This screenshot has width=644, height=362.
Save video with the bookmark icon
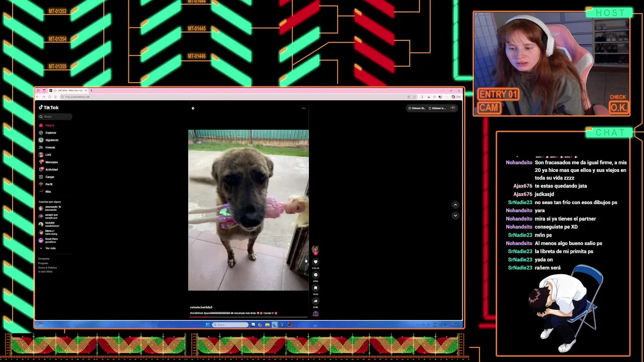point(315,288)
